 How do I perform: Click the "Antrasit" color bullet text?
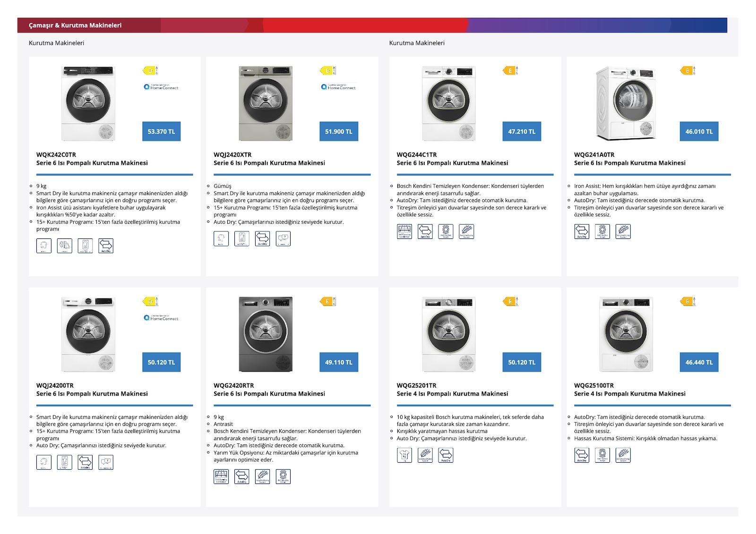tap(223, 424)
